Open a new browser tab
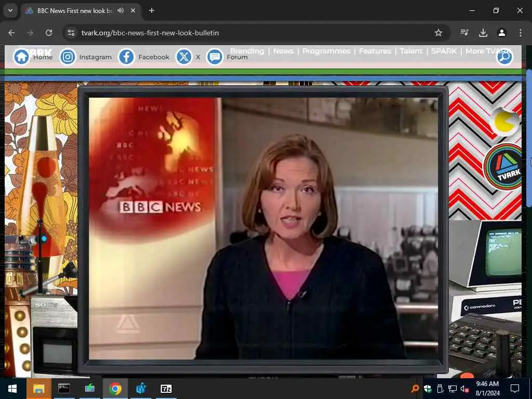 [152, 10]
